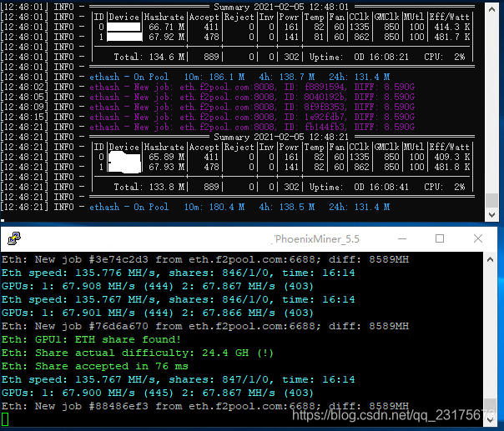Click the upper miner window scrollbar down arrow

tap(491, 214)
